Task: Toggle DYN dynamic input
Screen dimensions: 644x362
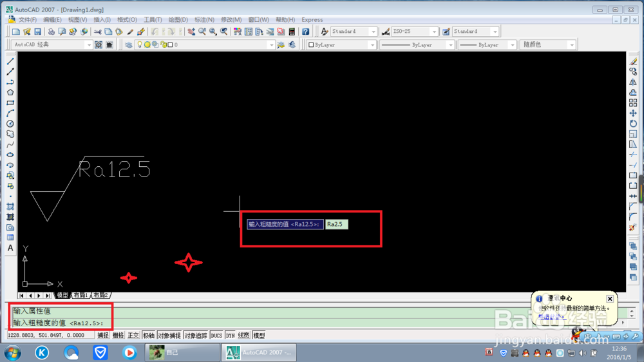Action: [x=230, y=336]
